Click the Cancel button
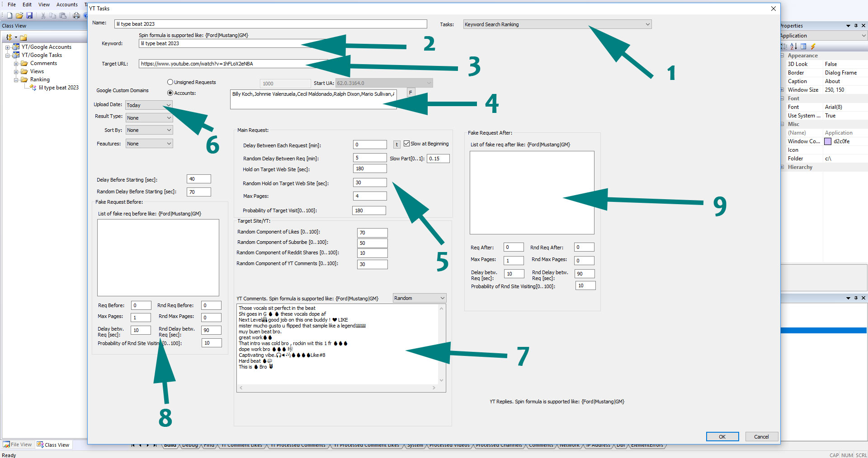Screen dimensions: 868x458 pos(761,437)
